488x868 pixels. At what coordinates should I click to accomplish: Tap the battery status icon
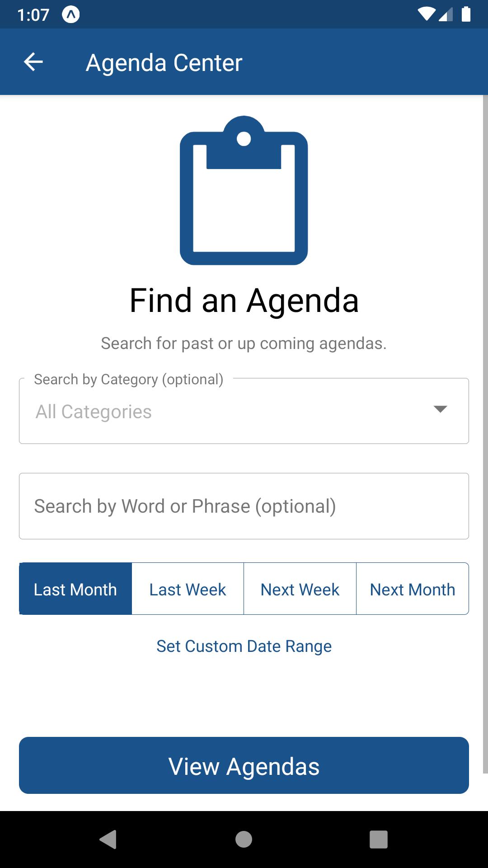click(466, 14)
